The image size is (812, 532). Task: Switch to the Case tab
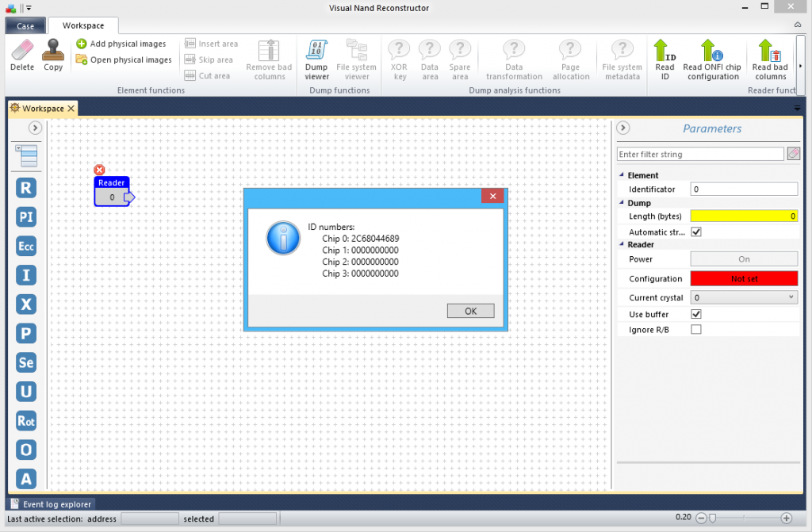click(x=25, y=26)
